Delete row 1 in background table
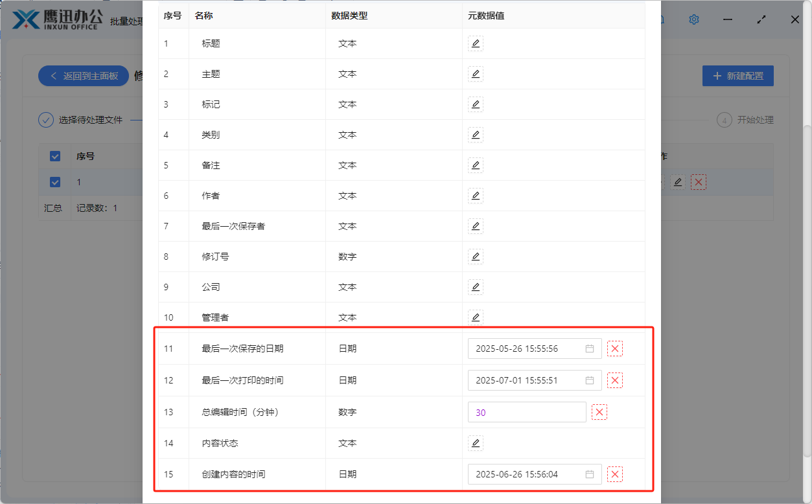This screenshot has width=812, height=504. [x=698, y=182]
